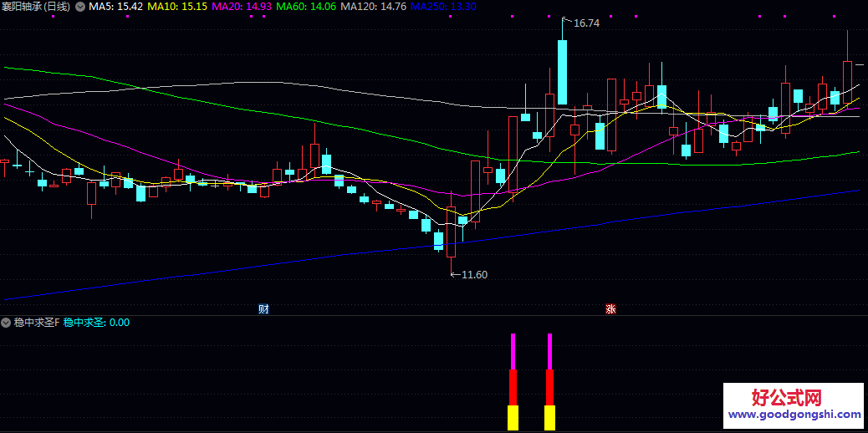Image resolution: width=868 pixels, height=433 pixels.
Task: Click the MA250: 13.30 indicator label
Action: (444, 7)
